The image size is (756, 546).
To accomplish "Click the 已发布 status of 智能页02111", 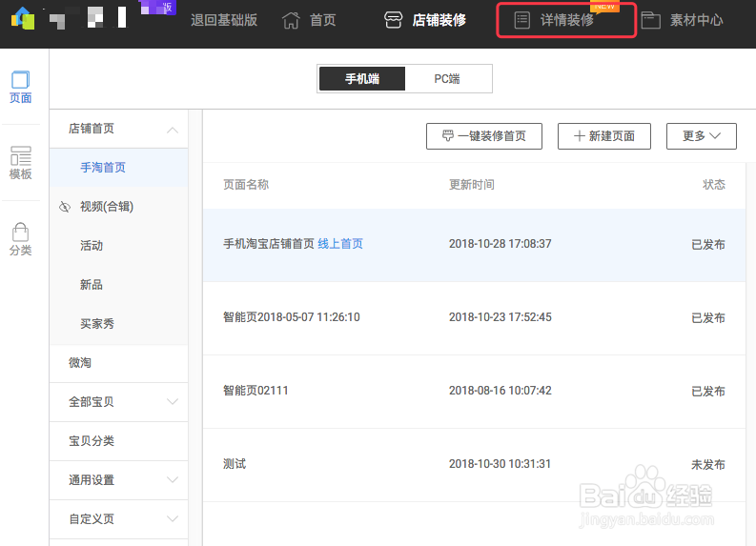I will click(x=708, y=392).
